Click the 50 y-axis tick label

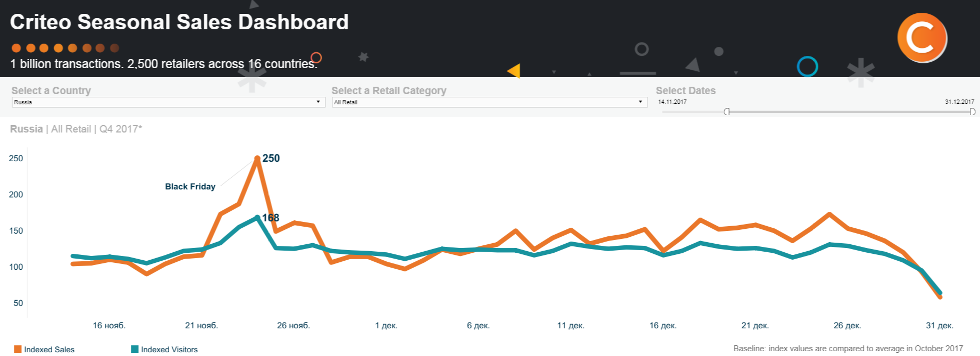[x=18, y=303]
